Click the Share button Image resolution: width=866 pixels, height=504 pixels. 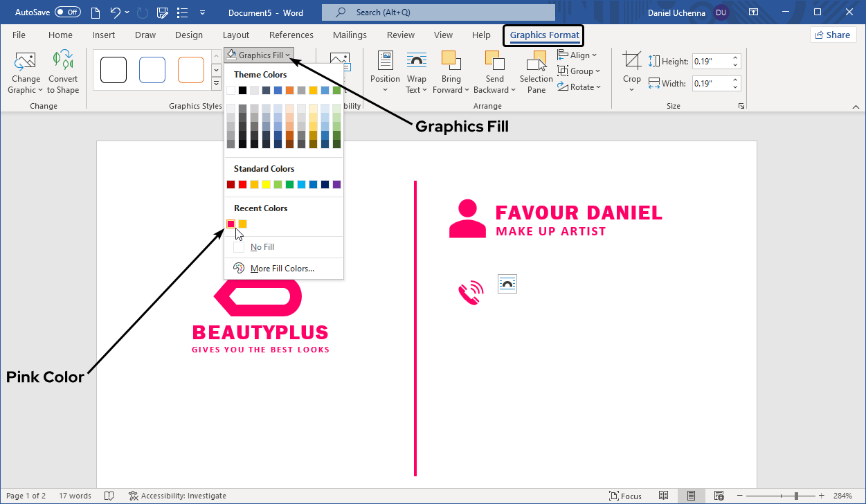833,35
